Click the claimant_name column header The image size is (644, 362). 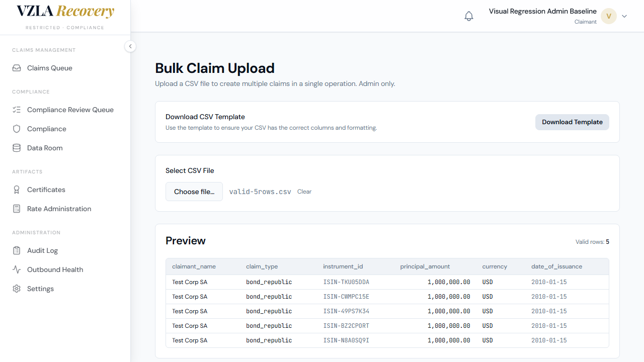pyautogui.click(x=194, y=266)
